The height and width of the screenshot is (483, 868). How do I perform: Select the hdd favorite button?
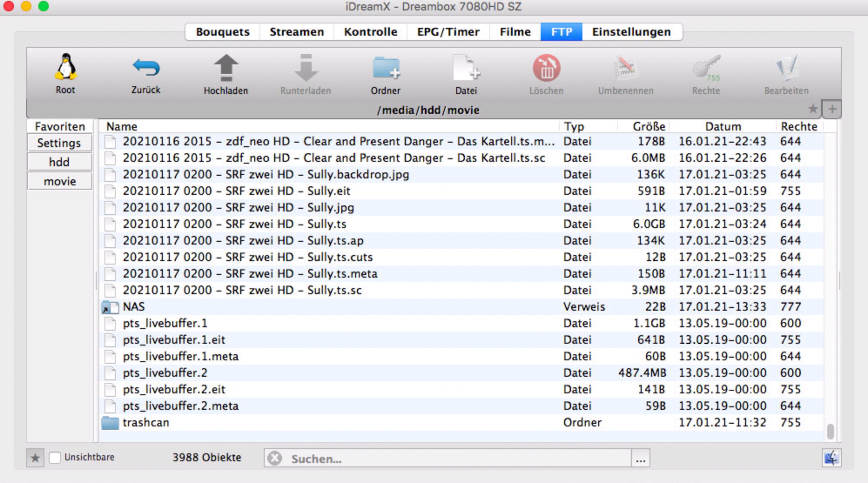[x=59, y=162]
